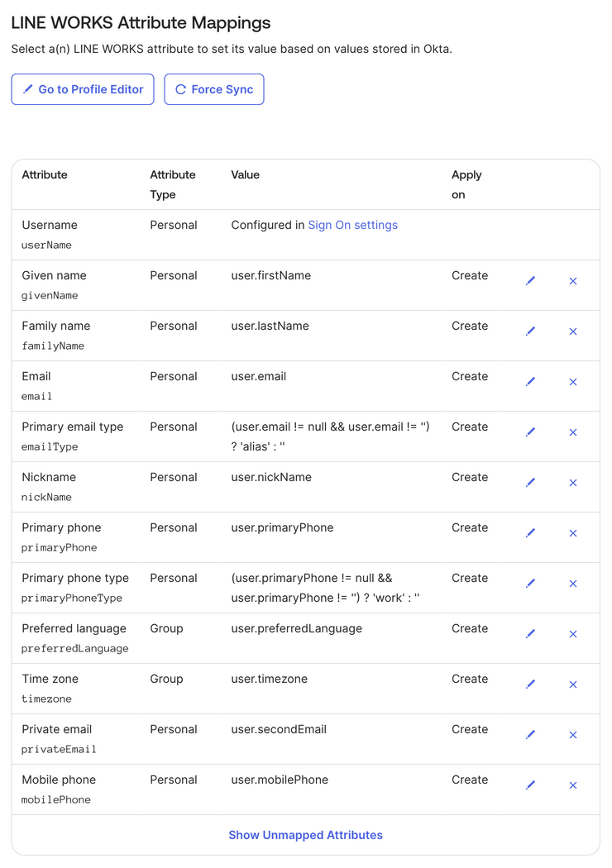Edit the Mobile phone mapping
Screen dimensions: 612x868
coord(531,785)
